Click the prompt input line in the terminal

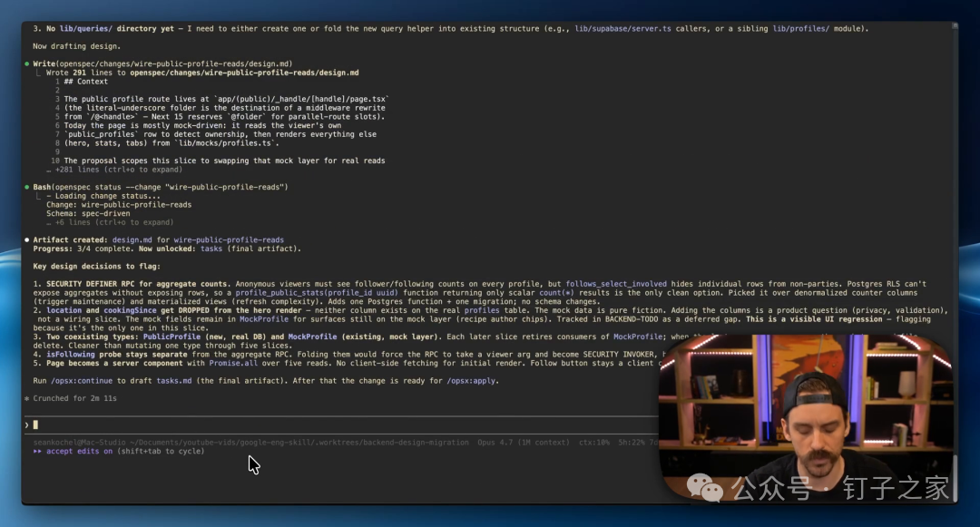[x=340, y=425]
